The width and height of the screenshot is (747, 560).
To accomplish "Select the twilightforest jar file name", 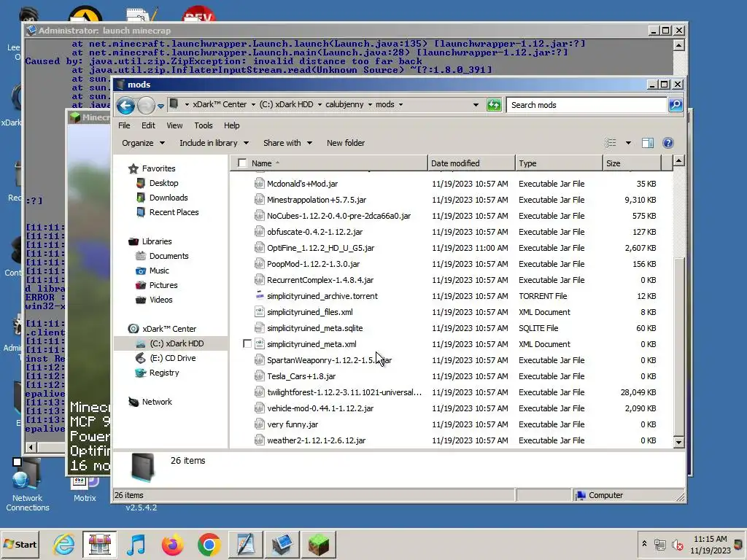I will (x=344, y=392).
